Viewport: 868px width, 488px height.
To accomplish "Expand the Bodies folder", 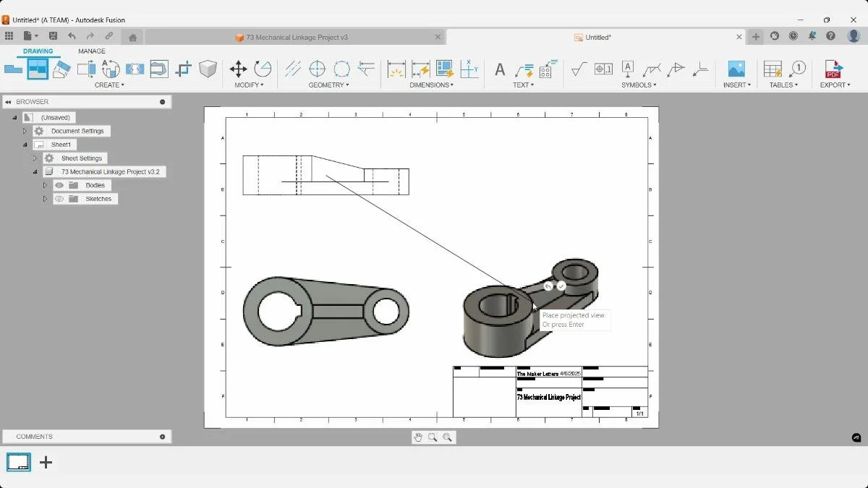I will pyautogui.click(x=45, y=185).
